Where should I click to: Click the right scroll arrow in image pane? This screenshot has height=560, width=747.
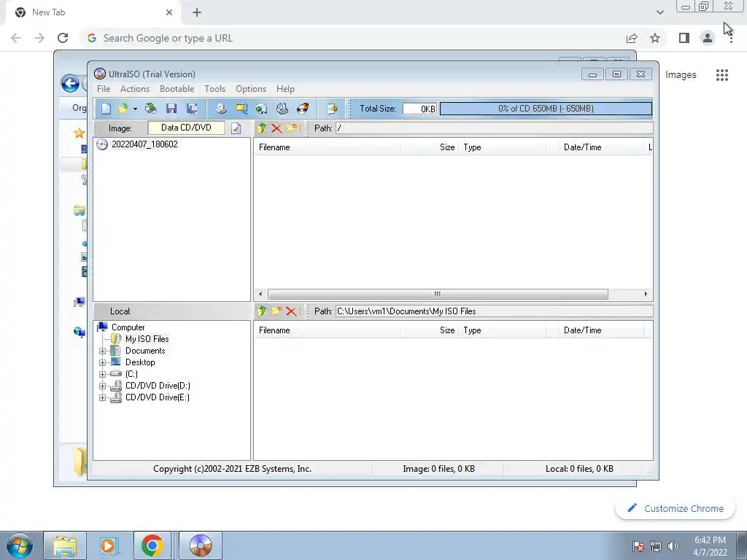(646, 294)
